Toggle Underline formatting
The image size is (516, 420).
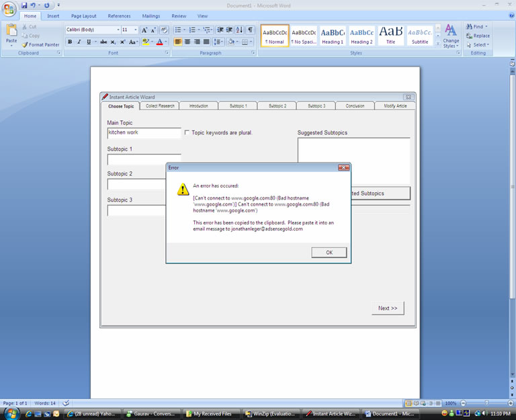point(89,42)
